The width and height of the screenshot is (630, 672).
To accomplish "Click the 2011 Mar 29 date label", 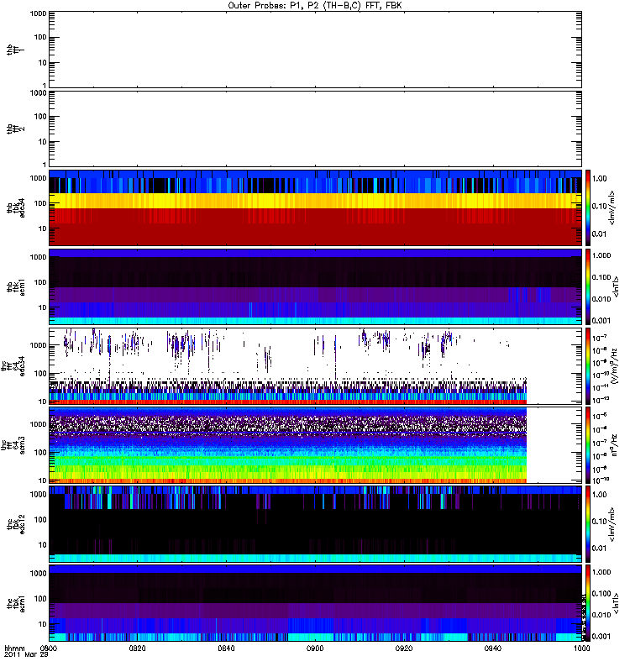I will 26,655.
